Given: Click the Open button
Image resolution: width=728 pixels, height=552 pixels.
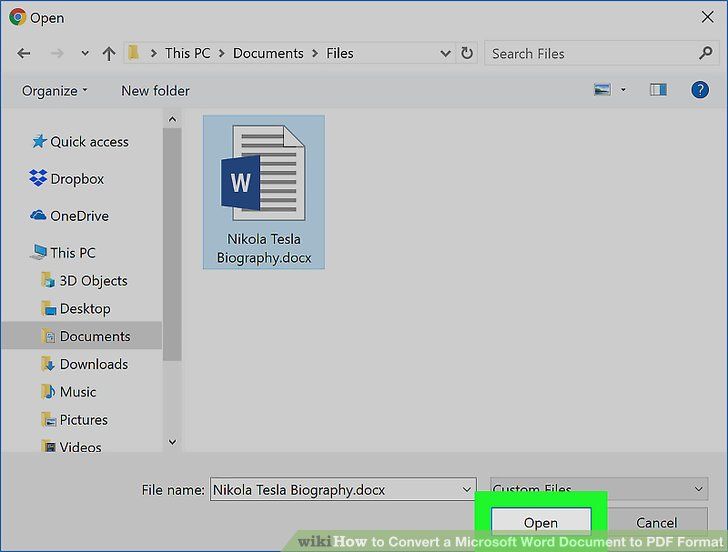Looking at the screenshot, I should pos(541,522).
